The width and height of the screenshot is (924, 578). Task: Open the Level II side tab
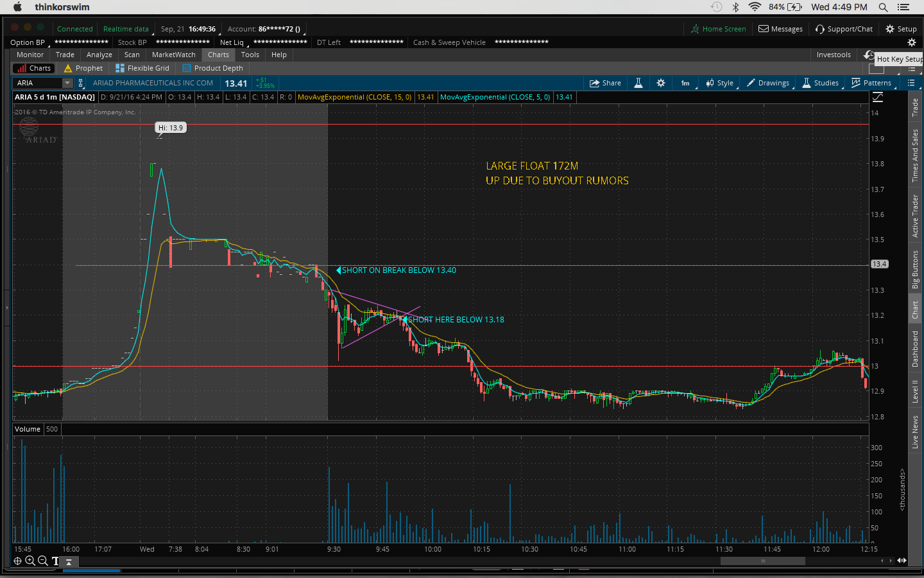(x=915, y=392)
